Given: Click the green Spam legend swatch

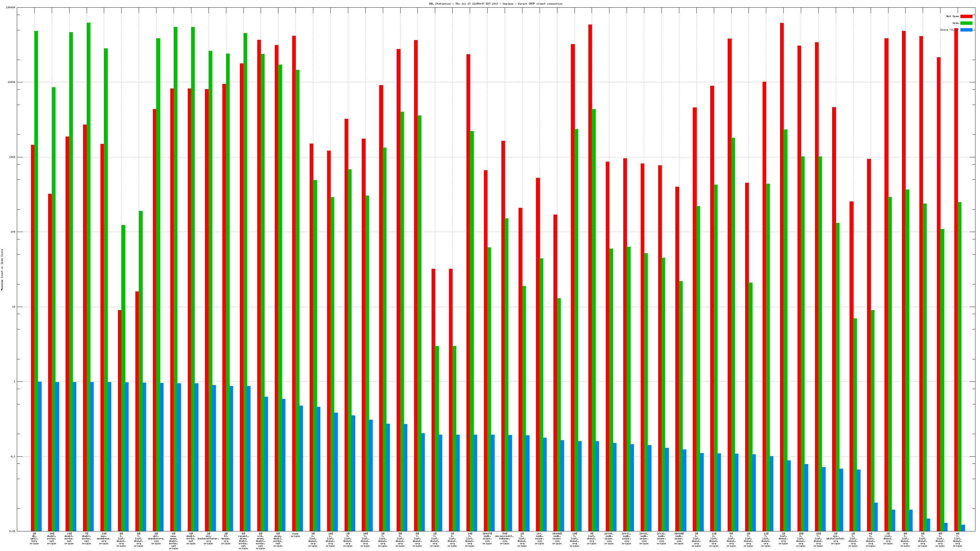Looking at the screenshot, I should (966, 23).
